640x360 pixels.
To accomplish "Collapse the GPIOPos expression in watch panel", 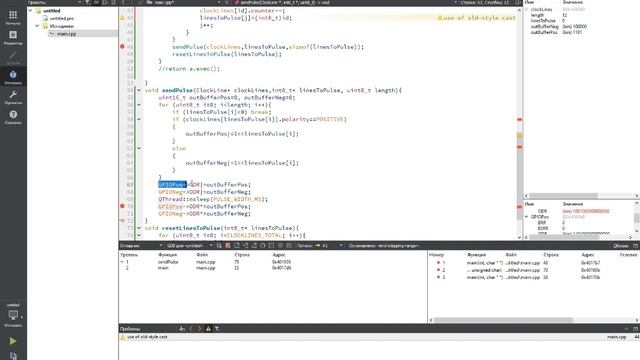I will tap(527, 217).
